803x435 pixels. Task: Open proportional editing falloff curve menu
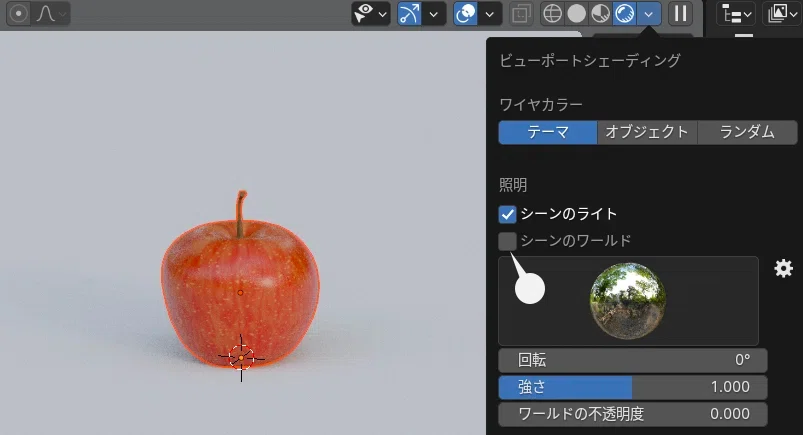click(50, 14)
